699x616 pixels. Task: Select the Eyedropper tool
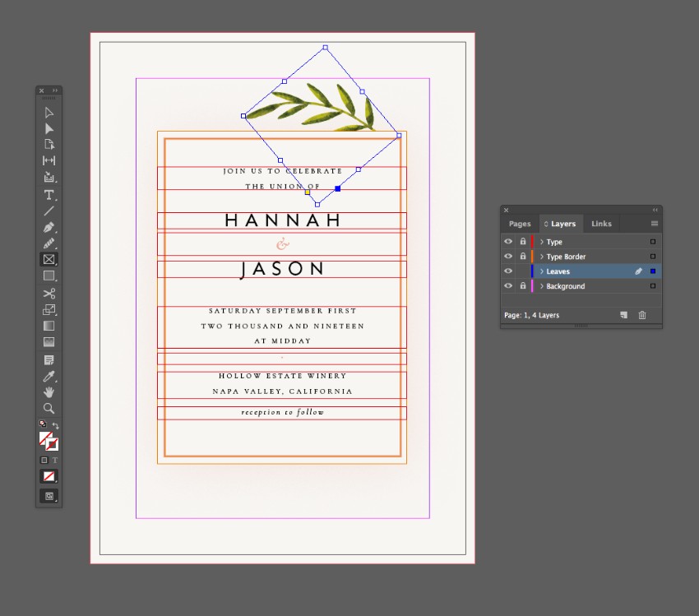(49, 376)
